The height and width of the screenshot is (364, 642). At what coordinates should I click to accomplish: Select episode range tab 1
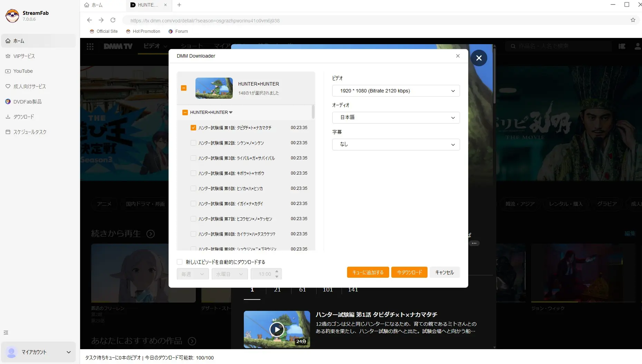pyautogui.click(x=252, y=289)
